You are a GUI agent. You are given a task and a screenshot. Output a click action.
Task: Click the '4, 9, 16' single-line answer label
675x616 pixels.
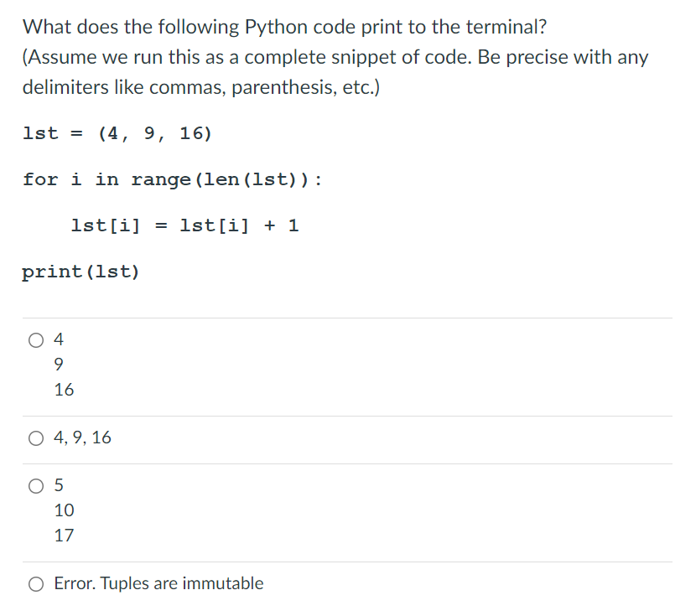coord(82,437)
